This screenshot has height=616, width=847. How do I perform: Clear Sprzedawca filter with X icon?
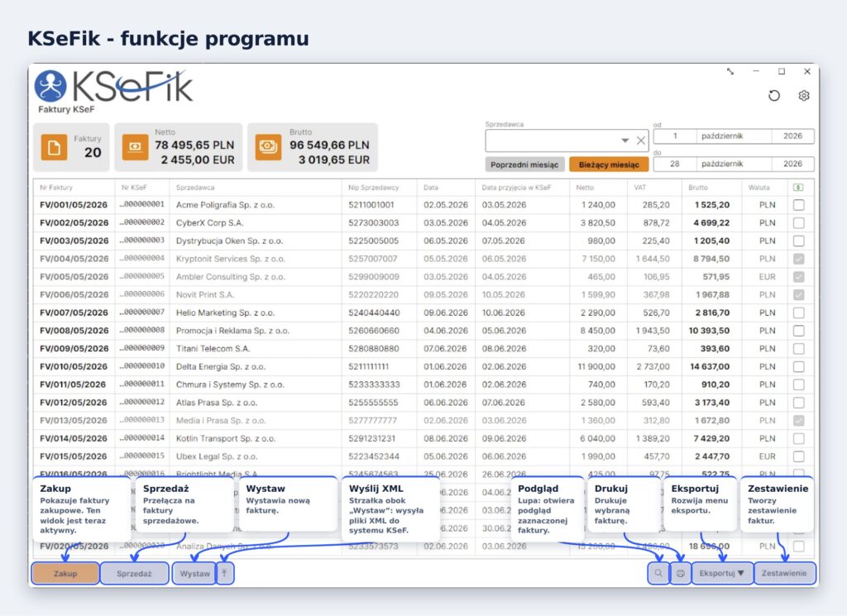point(641,141)
